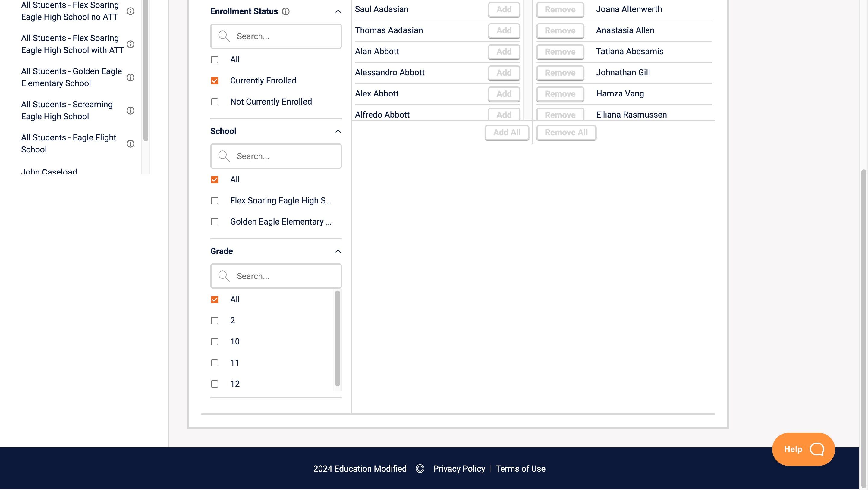Uncheck the Currently Enrolled checkbox
The height and width of the screenshot is (490, 868).
point(215,81)
